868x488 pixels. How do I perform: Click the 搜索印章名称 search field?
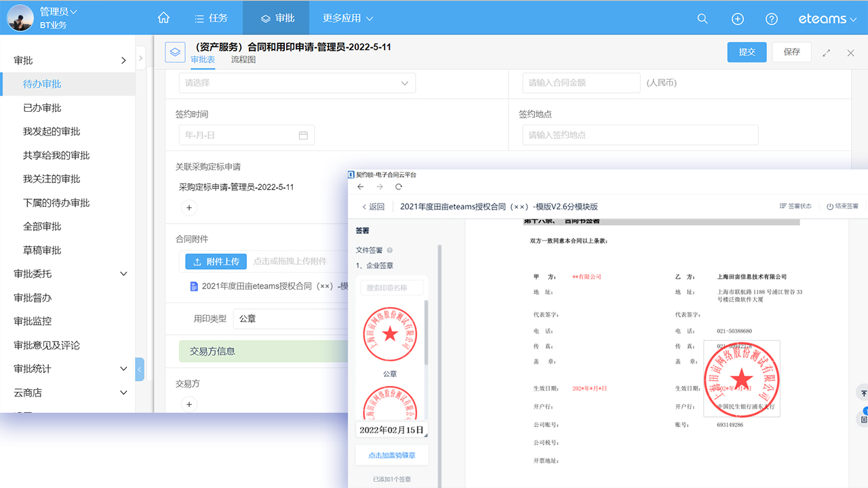[391, 287]
